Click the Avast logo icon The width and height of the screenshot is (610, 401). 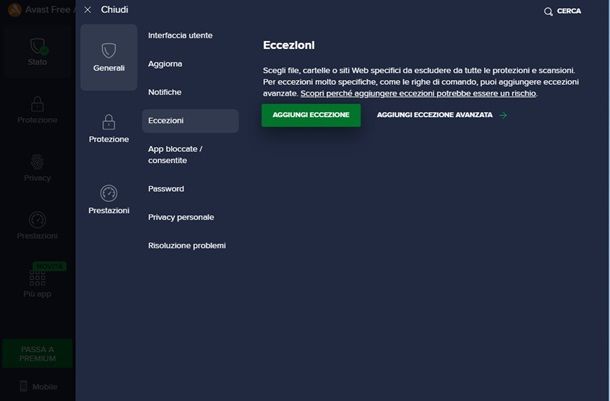[14, 10]
